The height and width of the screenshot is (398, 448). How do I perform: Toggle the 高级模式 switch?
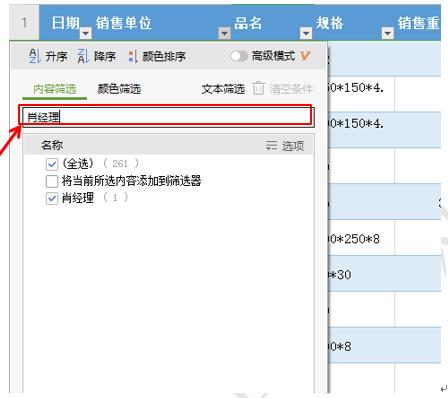(239, 56)
